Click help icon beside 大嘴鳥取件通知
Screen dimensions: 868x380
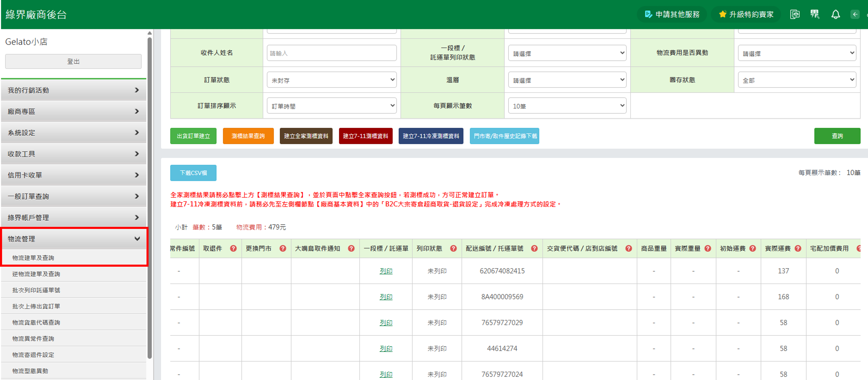351,248
